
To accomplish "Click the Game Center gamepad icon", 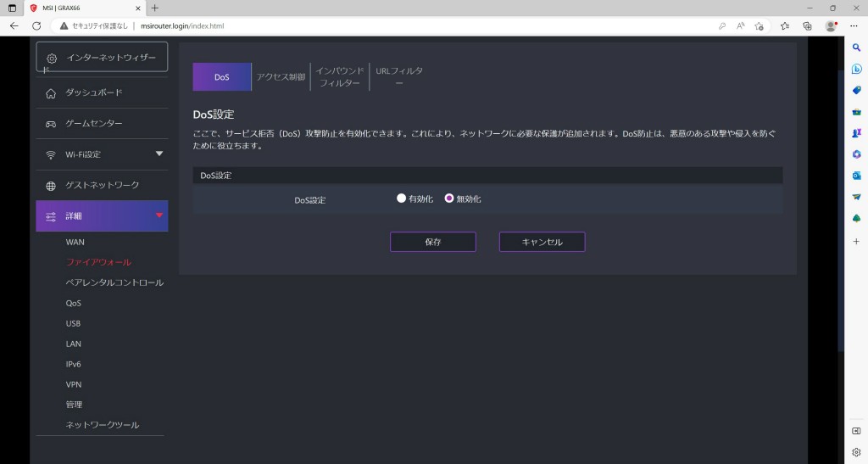I will tap(51, 124).
